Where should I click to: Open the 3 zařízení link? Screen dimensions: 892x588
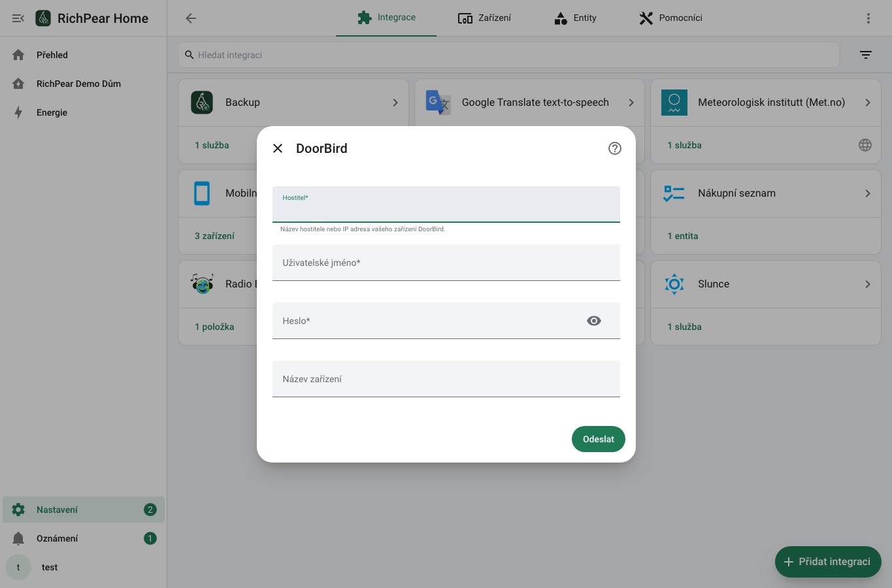pos(214,236)
